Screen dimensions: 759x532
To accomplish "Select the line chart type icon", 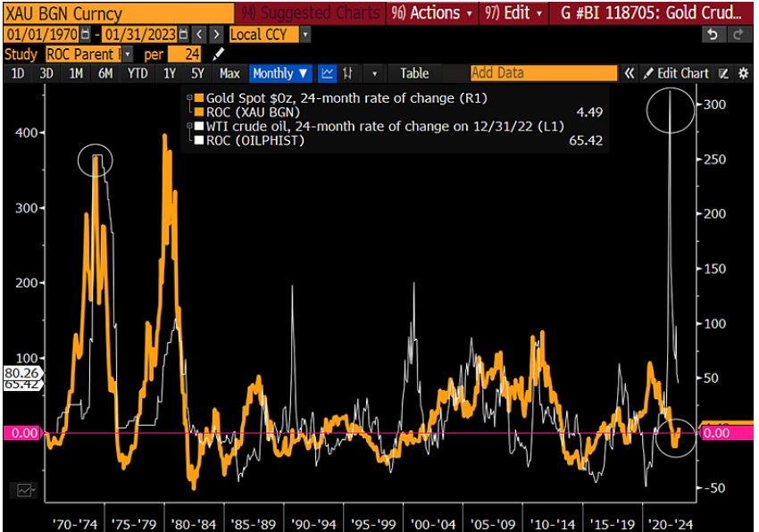I will point(328,73).
